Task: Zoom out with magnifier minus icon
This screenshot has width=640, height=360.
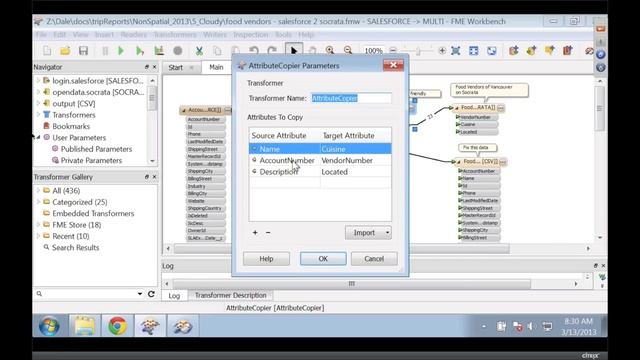Action: coord(348,51)
